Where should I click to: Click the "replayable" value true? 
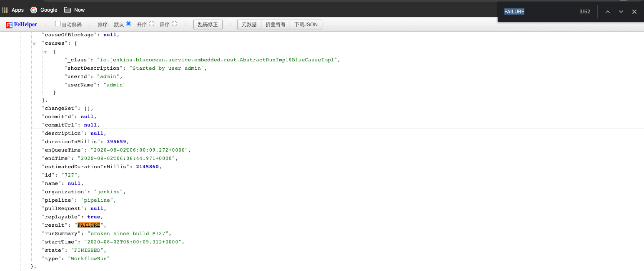[x=94, y=217]
